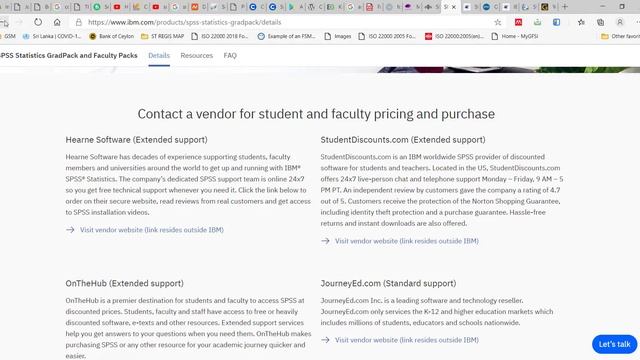Open Bank of Ceylon bookmark

[112, 36]
